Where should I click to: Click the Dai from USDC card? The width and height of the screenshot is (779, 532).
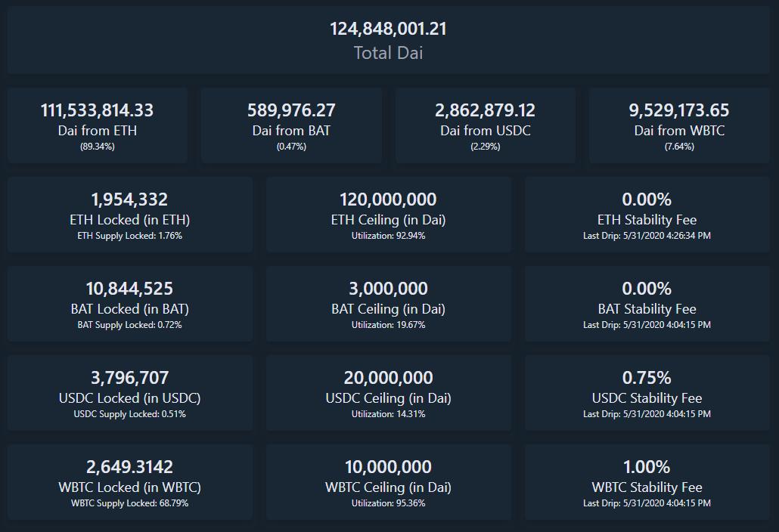pos(485,125)
